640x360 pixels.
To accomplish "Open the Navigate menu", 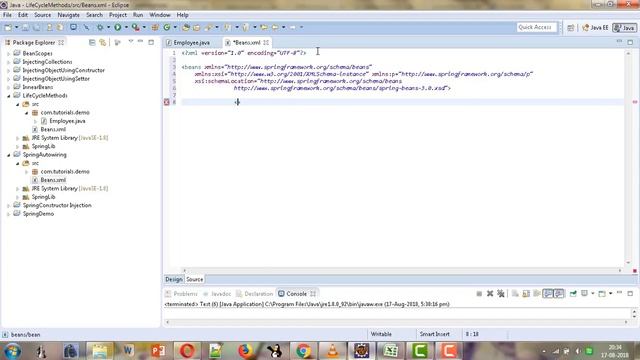I will pyautogui.click(x=69, y=15).
